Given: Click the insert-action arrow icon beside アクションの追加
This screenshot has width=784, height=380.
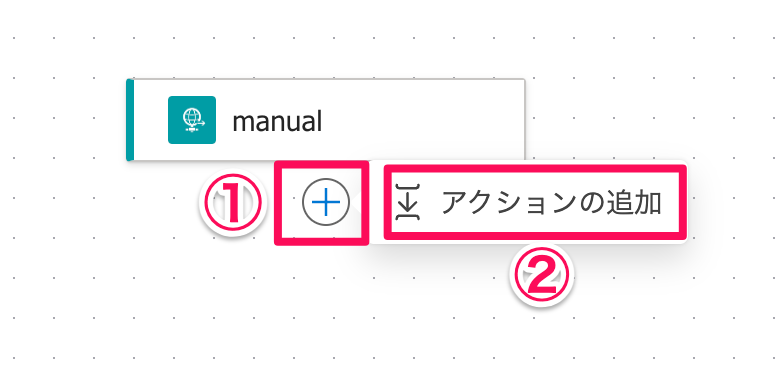Looking at the screenshot, I should 408,202.
